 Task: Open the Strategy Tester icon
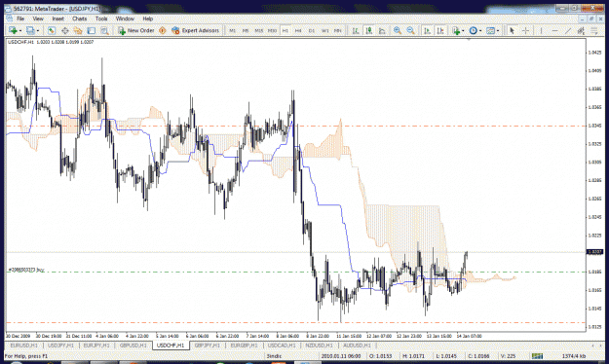coord(104,30)
